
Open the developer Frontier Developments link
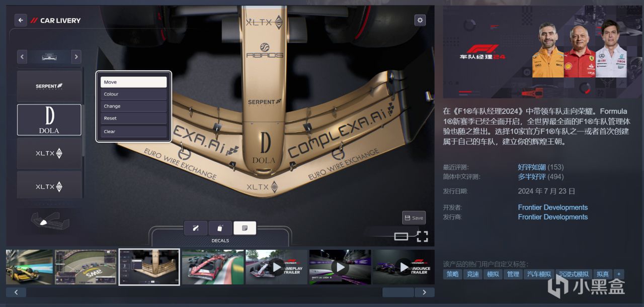(x=553, y=207)
